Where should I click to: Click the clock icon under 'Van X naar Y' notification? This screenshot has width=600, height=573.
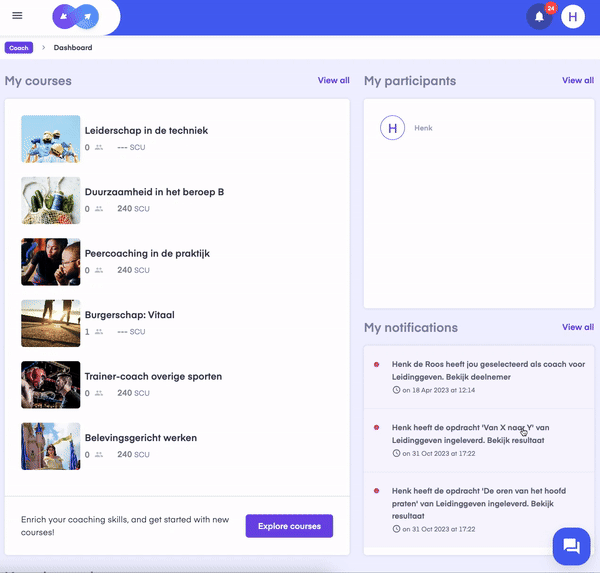click(396, 453)
